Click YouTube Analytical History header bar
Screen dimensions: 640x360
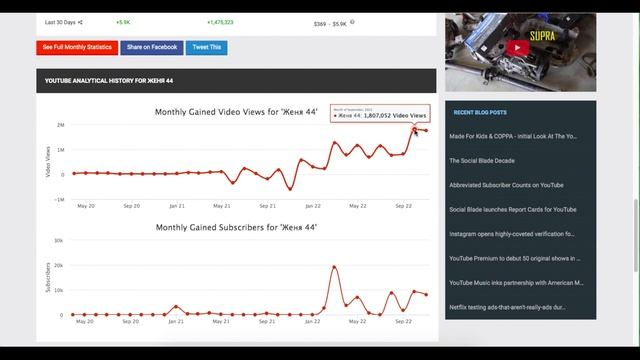tap(236, 81)
